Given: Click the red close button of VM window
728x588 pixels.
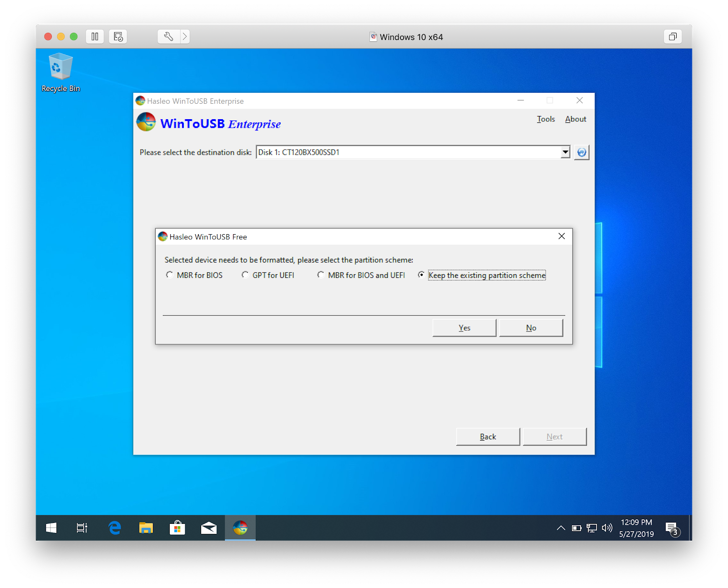Looking at the screenshot, I should click(48, 36).
